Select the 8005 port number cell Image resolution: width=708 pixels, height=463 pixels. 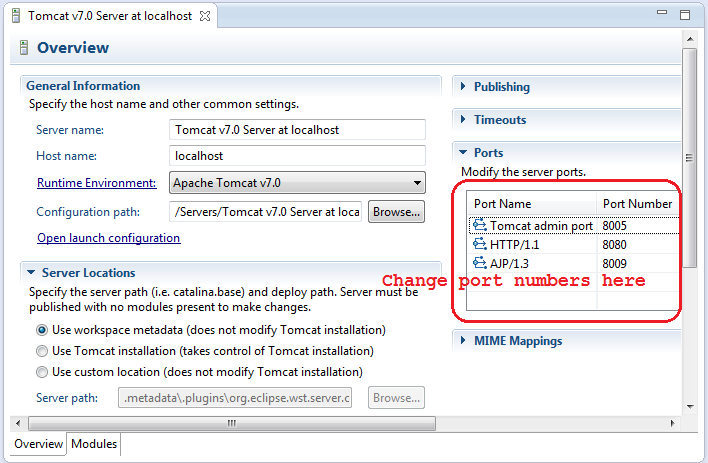pyautogui.click(x=615, y=225)
